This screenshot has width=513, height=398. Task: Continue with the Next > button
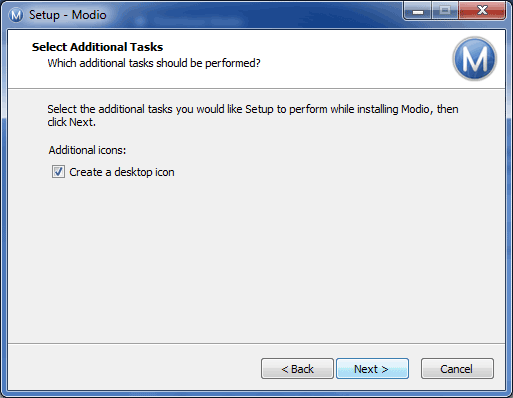(372, 369)
